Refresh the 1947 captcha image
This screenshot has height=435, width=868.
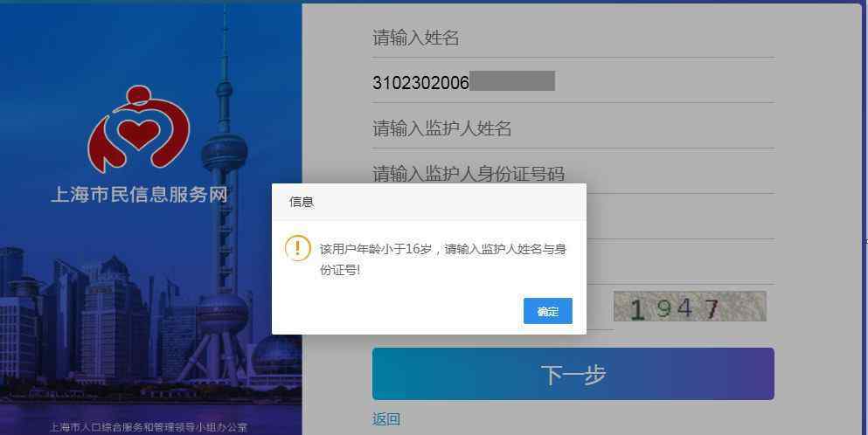(690, 307)
